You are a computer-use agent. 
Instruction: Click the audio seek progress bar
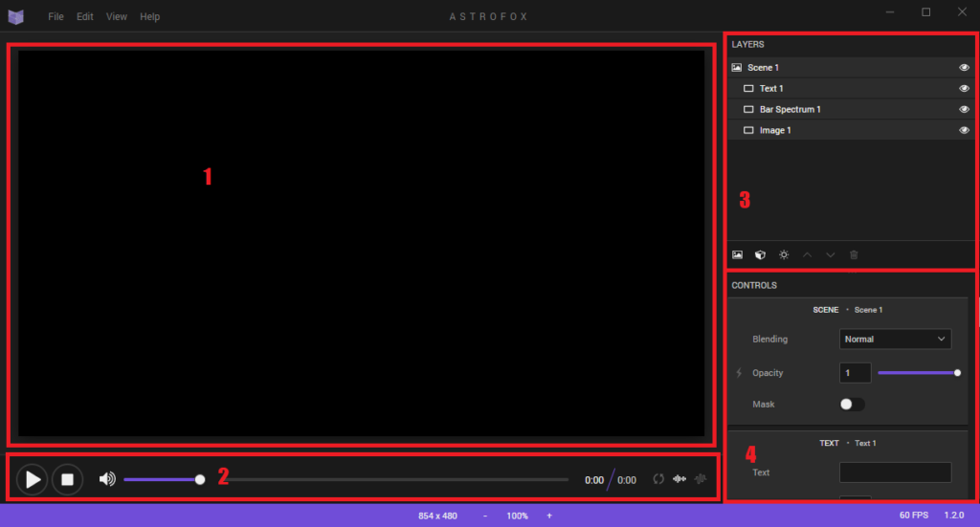coord(400,479)
